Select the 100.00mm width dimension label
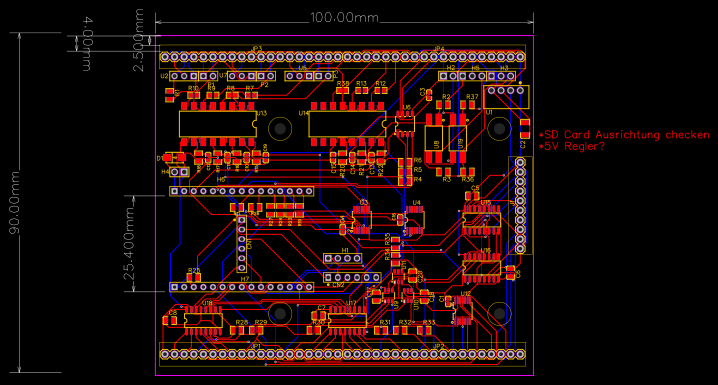The width and height of the screenshot is (718, 385). 344,17
